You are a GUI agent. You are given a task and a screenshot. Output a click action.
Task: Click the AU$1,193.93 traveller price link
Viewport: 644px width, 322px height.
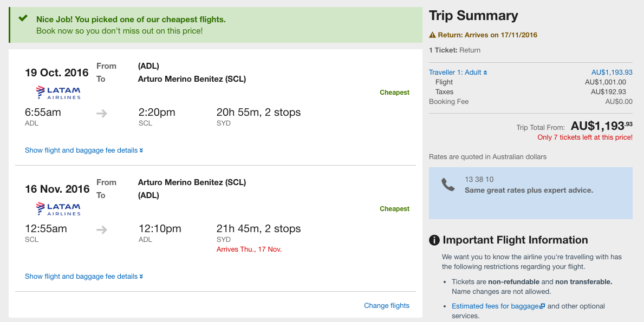point(612,72)
